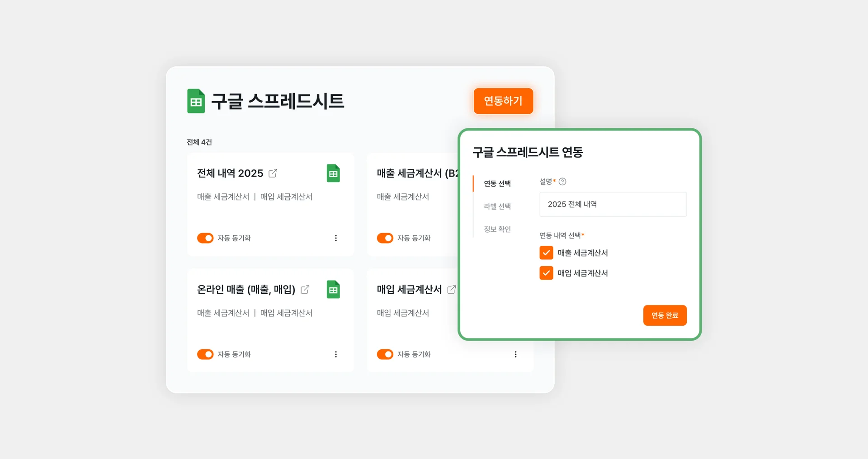Viewport: 868px width, 459px height.
Task: Uncheck the 매입 세금계산서 checkbox
Action: pyautogui.click(x=547, y=273)
